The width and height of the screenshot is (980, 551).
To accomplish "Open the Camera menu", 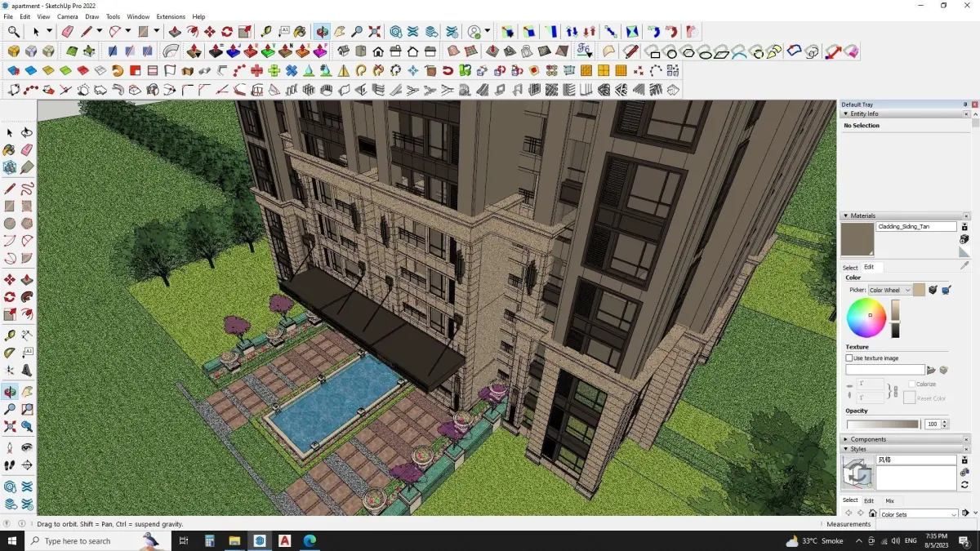I will point(68,16).
